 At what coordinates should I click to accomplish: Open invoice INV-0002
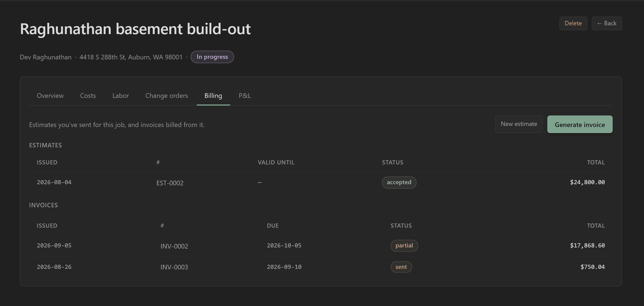click(174, 246)
